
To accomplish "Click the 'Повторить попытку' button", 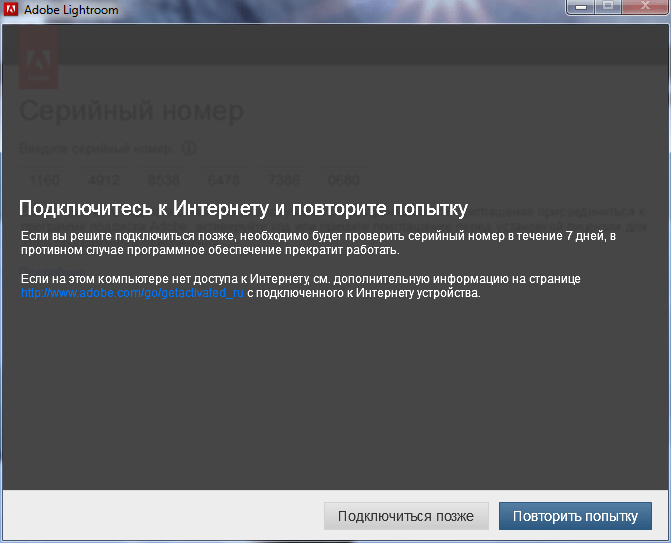I will [x=575, y=516].
